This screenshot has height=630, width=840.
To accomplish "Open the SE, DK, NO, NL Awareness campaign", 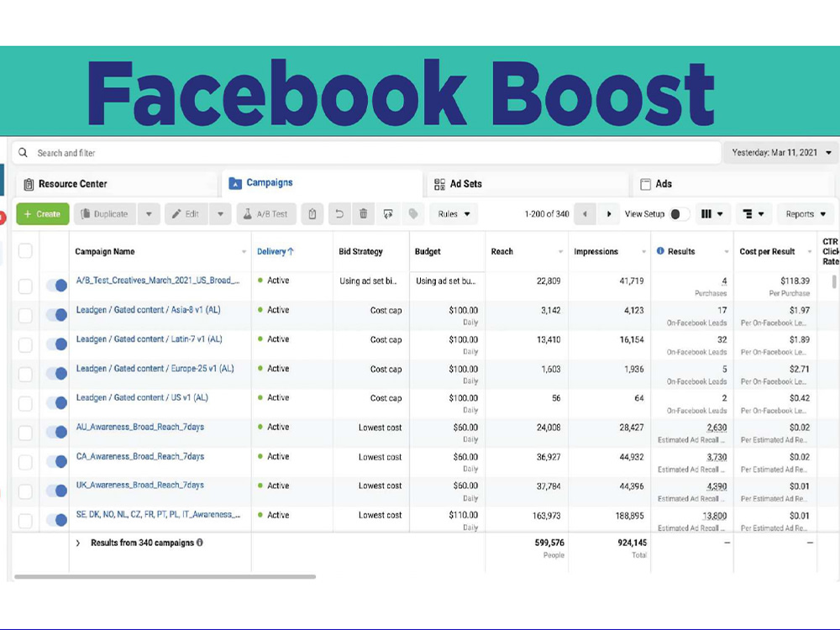I will (158, 514).
